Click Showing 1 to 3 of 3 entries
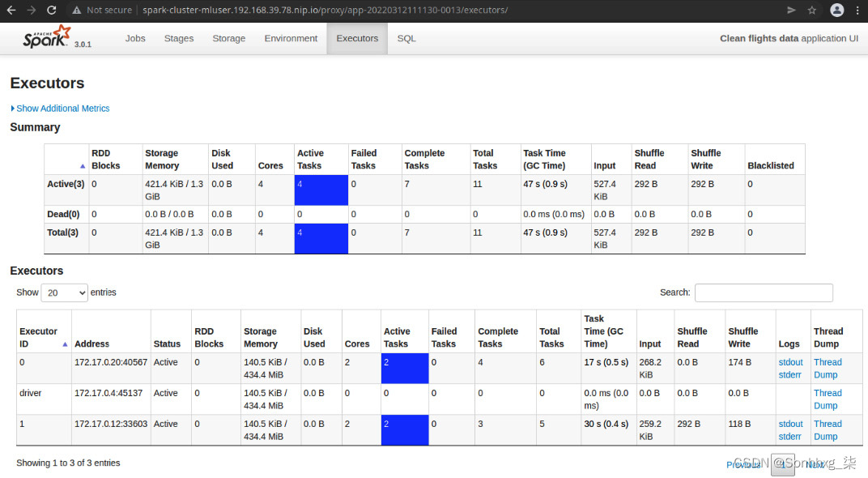Image resolution: width=868 pixels, height=478 pixels. [x=68, y=463]
